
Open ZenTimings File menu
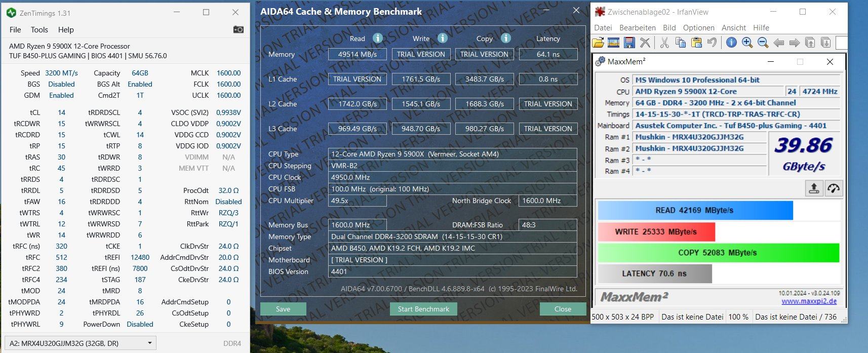15,30
